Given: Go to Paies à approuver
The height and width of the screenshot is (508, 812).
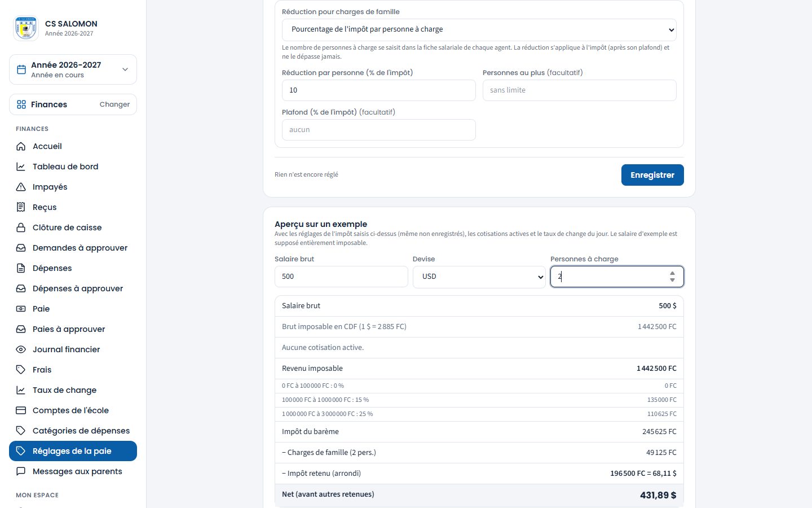Looking at the screenshot, I should [x=73, y=329].
